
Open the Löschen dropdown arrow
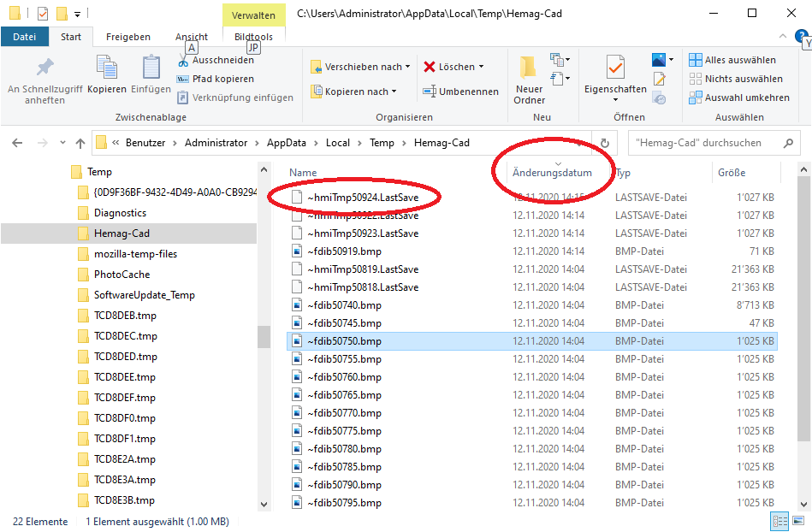point(481,67)
